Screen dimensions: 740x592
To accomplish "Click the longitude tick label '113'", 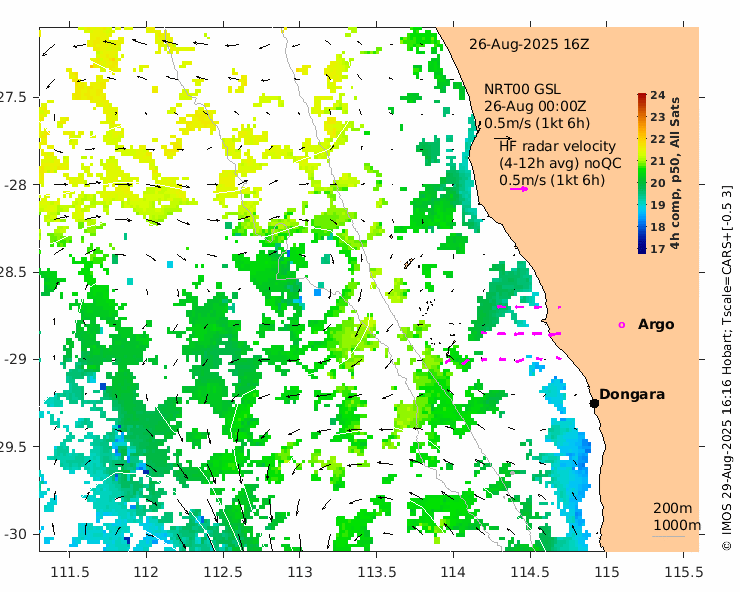I will 300,572.
